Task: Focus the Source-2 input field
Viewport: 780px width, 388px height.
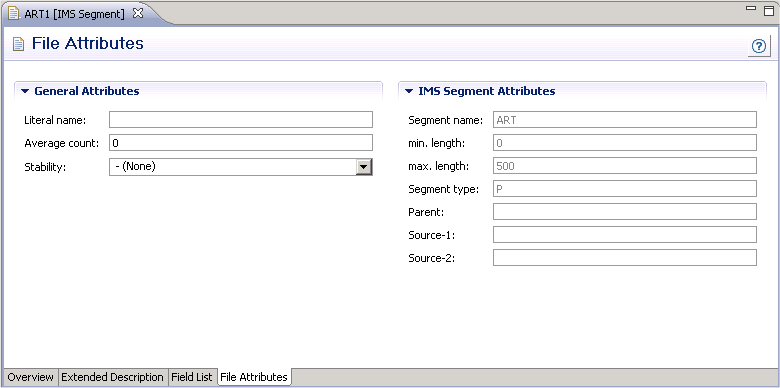Action: click(625, 257)
